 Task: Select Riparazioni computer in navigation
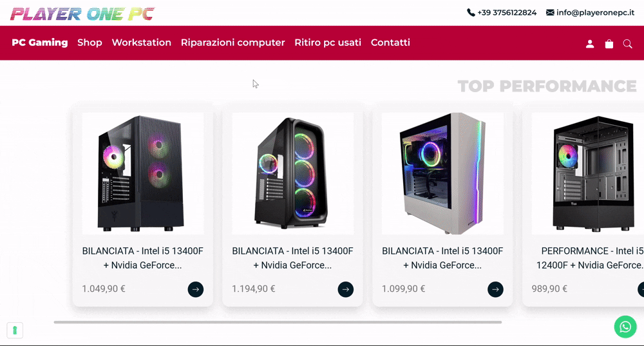[x=233, y=43]
